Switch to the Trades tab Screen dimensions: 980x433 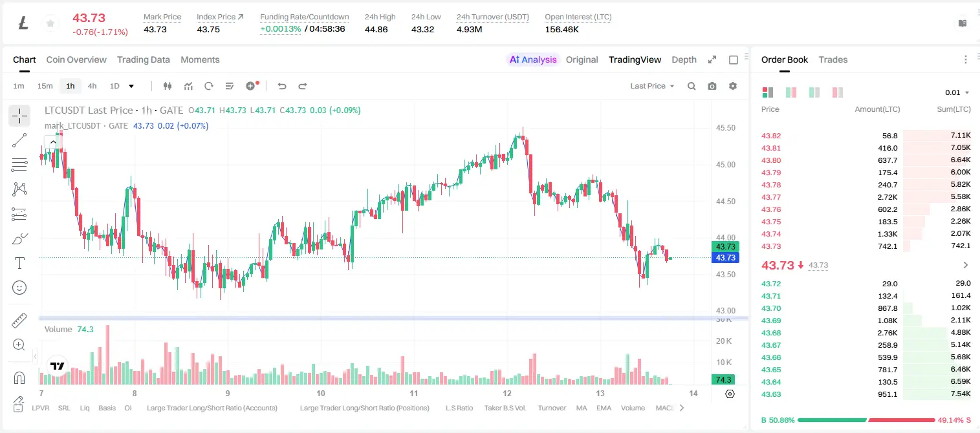[833, 59]
